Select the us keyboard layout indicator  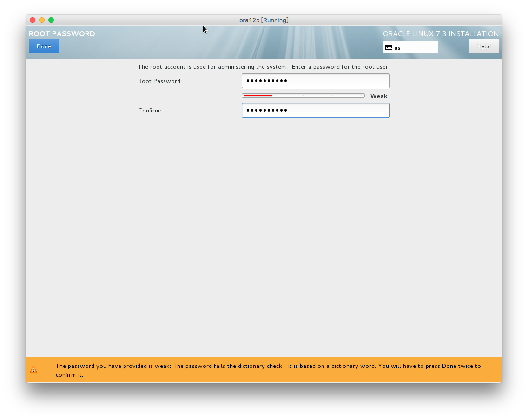(410, 47)
